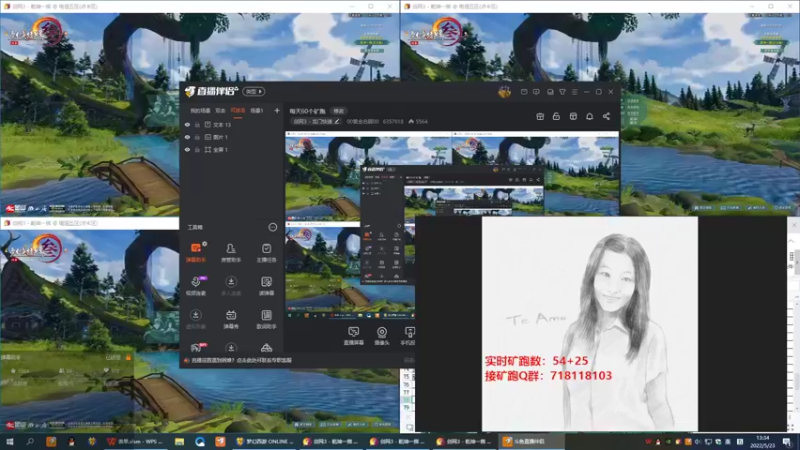Select the highlighted orange scene tab
Viewport: 800px width, 450px height.
(x=238, y=110)
